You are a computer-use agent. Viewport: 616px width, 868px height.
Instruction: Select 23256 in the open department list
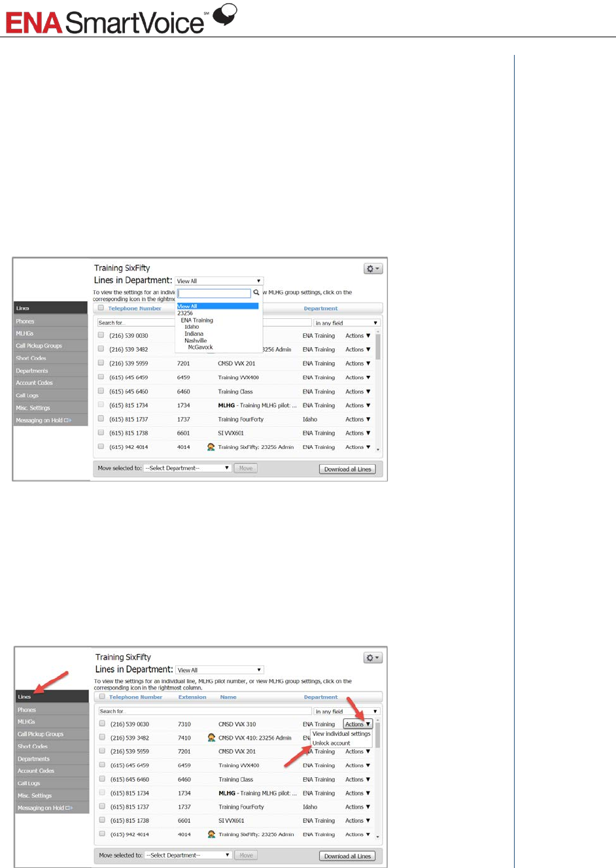coord(185,313)
